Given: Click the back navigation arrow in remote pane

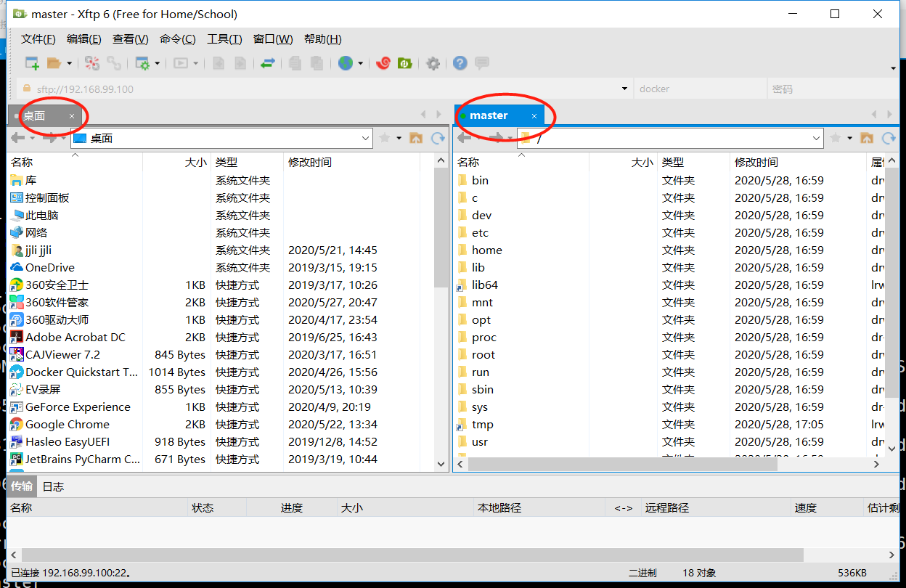Looking at the screenshot, I should pyautogui.click(x=465, y=138).
